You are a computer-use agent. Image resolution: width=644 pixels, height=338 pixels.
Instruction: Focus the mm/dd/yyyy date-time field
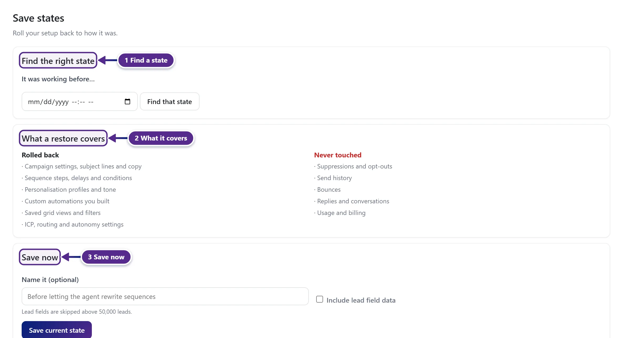[x=79, y=101]
